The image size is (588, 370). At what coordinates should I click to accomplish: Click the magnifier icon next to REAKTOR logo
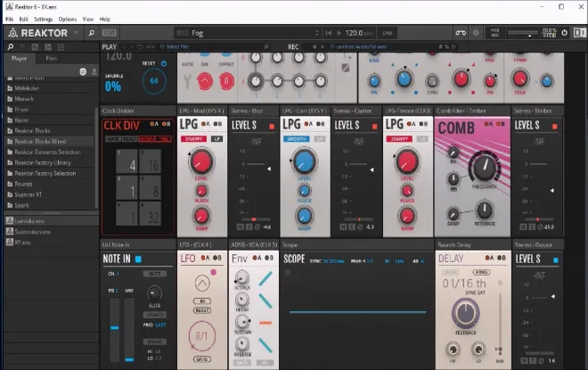coord(91,33)
